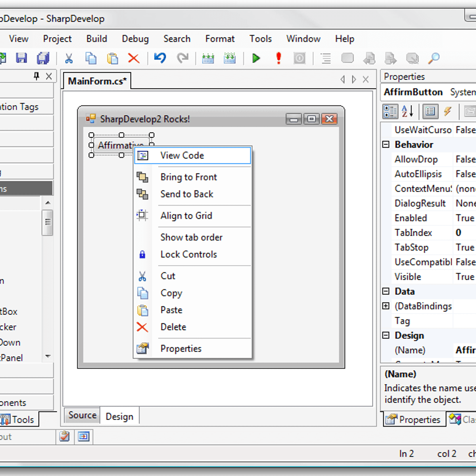Click the second rebuild toolbar icon
The image size is (476, 476).
tap(230, 59)
